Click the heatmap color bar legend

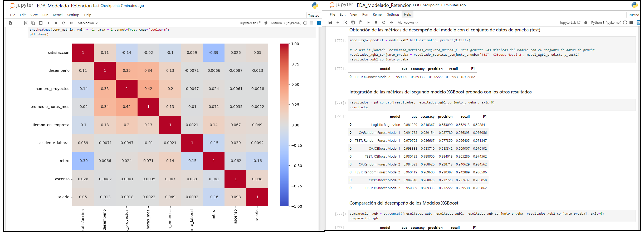pos(284,125)
